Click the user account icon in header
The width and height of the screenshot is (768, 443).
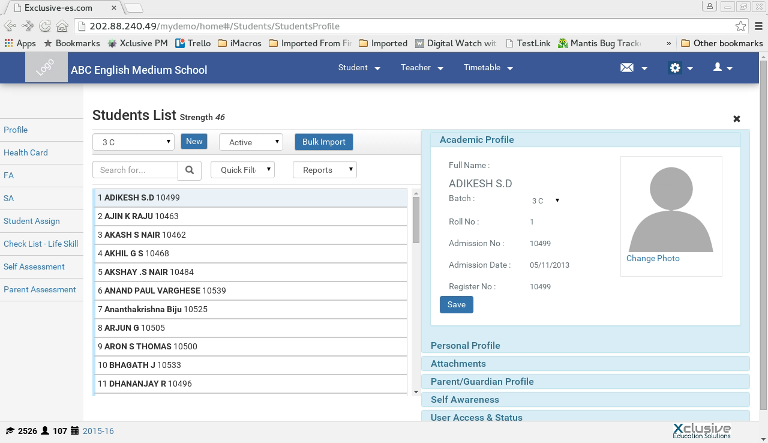click(x=717, y=68)
